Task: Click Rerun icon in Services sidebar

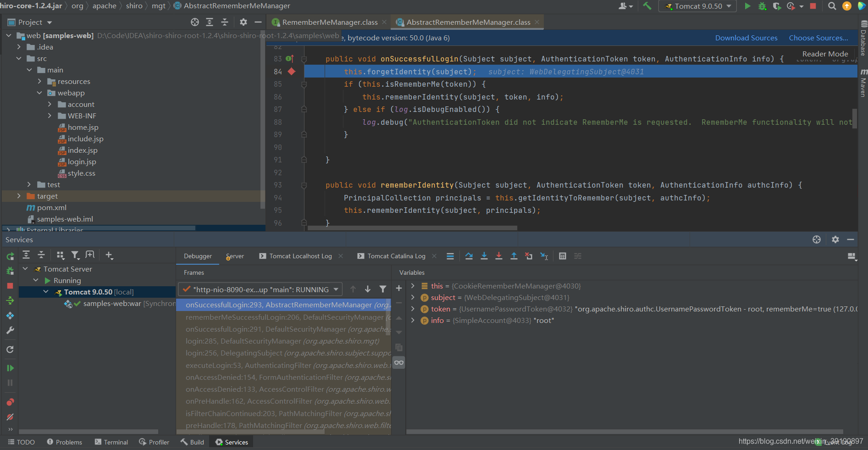Action: tap(10, 256)
